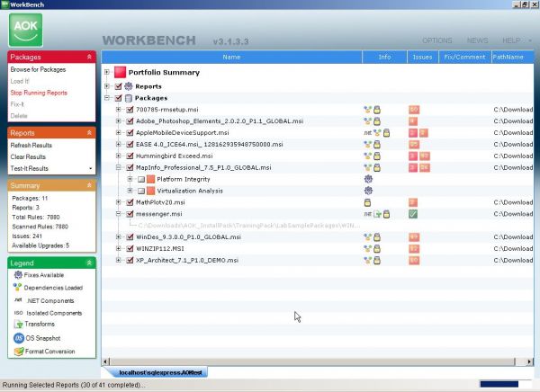The height and width of the screenshot is (392, 540).
Task: Open the OPTIONS menu
Action: (x=437, y=40)
